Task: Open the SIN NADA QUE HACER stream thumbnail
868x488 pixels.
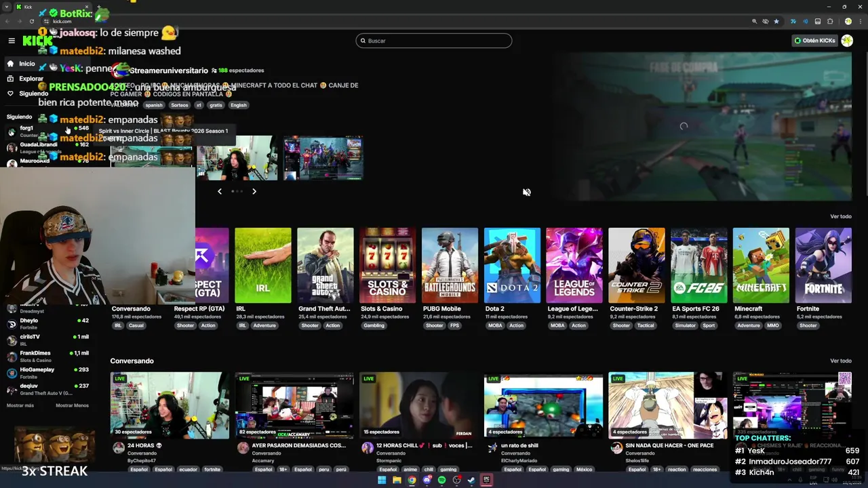Action: (x=668, y=405)
